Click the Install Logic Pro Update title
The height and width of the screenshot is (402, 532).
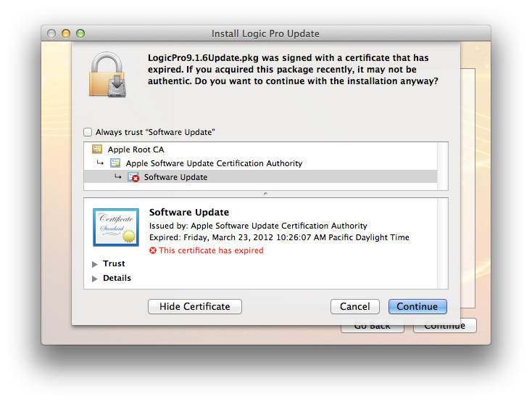click(265, 33)
